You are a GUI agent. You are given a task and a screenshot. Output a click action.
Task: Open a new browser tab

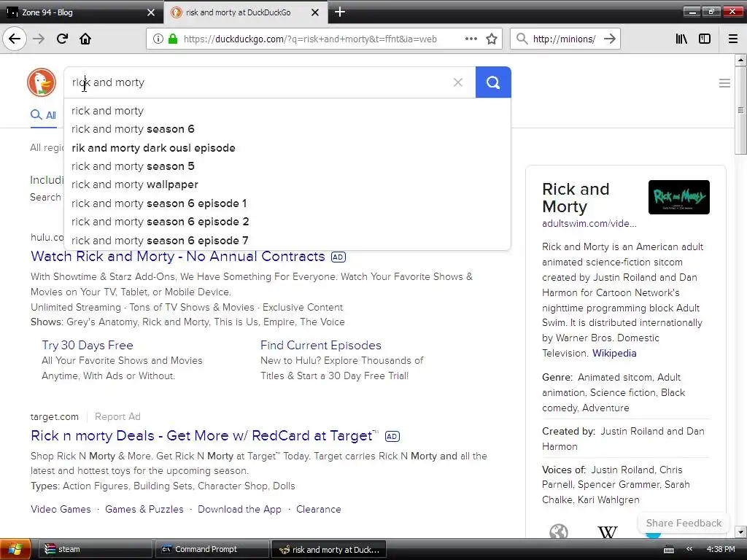(x=340, y=12)
